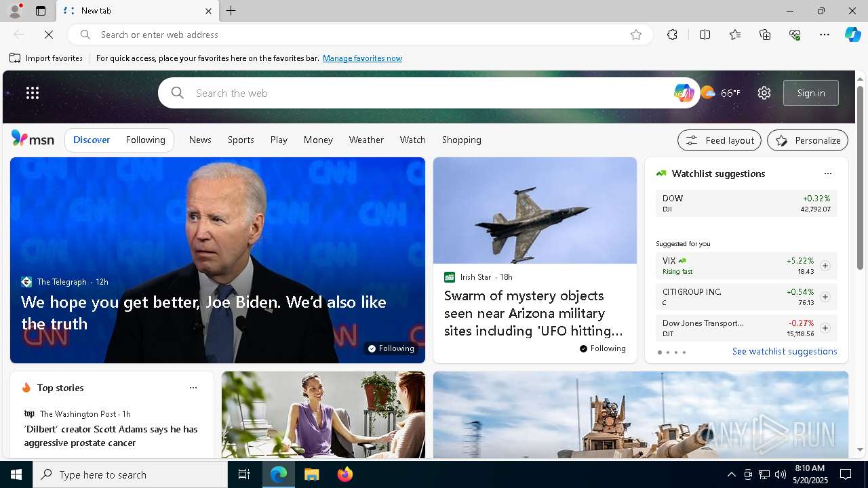Open Browser essentials heart icon

pyautogui.click(x=795, y=35)
